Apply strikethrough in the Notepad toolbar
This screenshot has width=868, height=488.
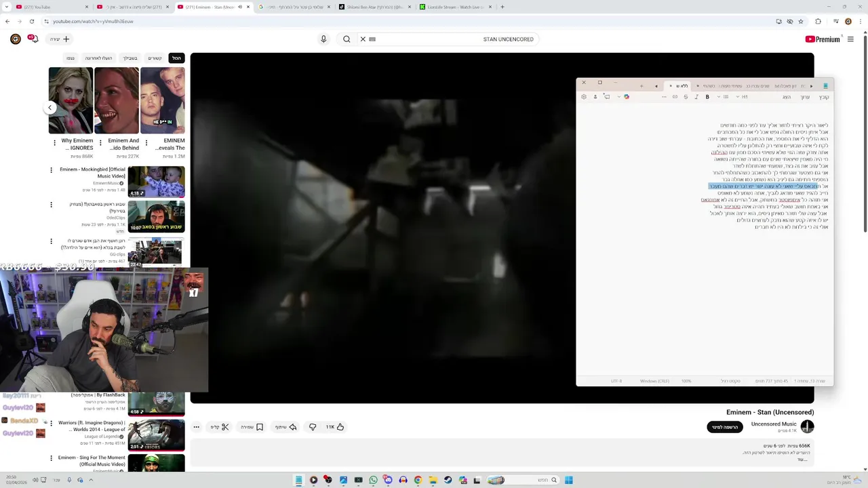click(686, 97)
